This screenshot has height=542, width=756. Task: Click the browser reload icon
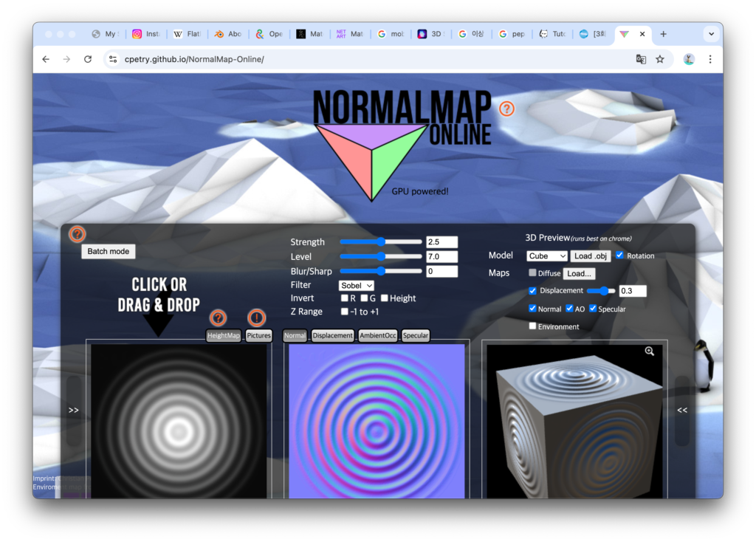pos(88,59)
